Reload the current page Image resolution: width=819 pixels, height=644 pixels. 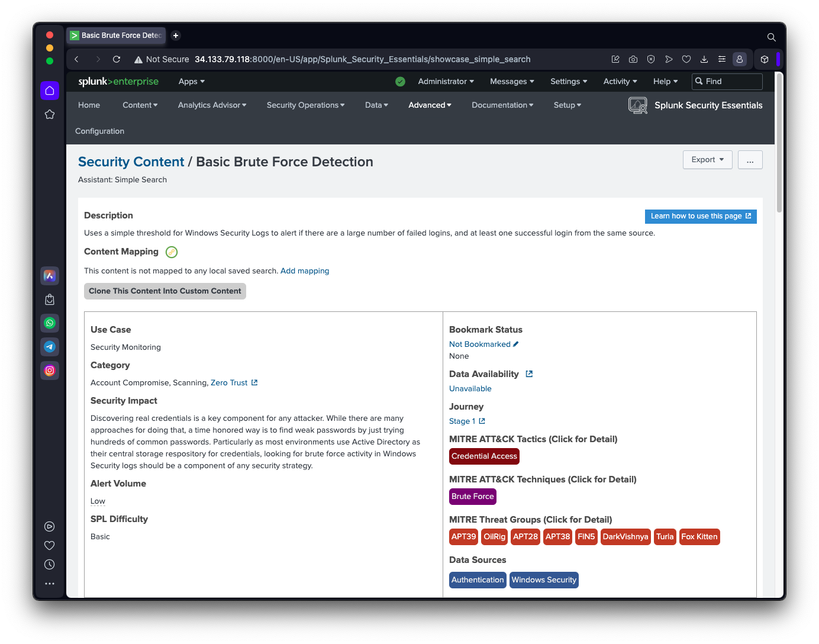(117, 59)
